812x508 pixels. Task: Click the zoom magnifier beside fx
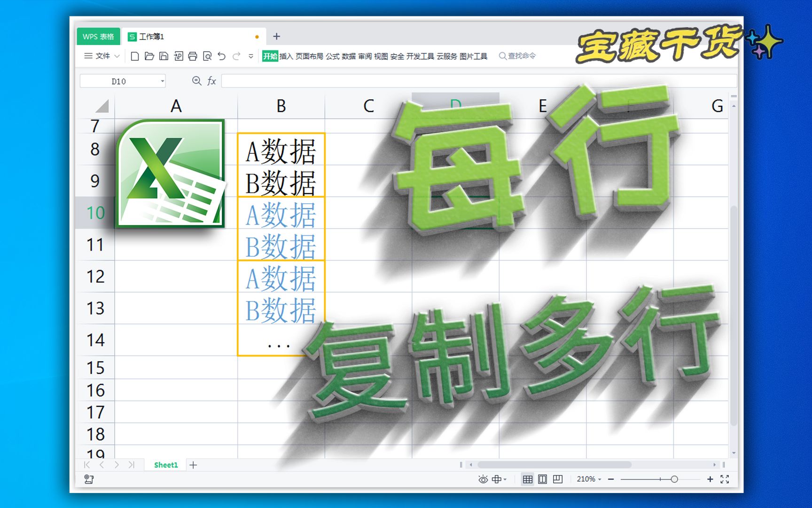click(197, 81)
